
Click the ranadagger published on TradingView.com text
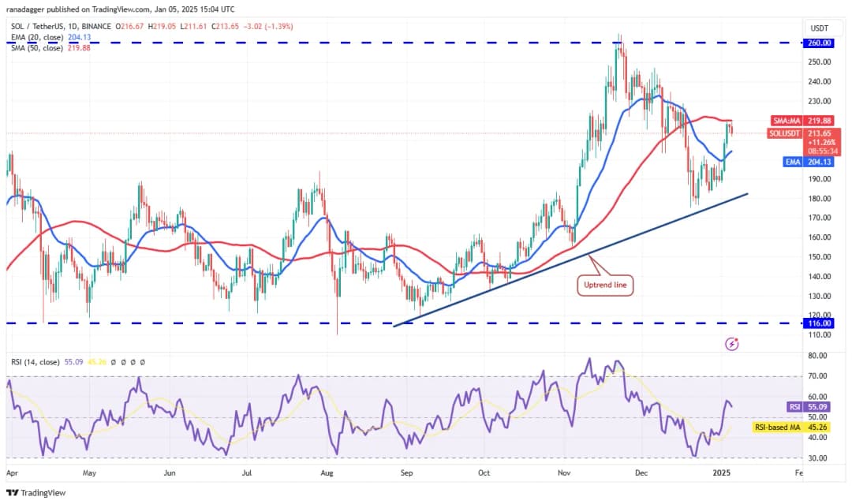point(118,9)
